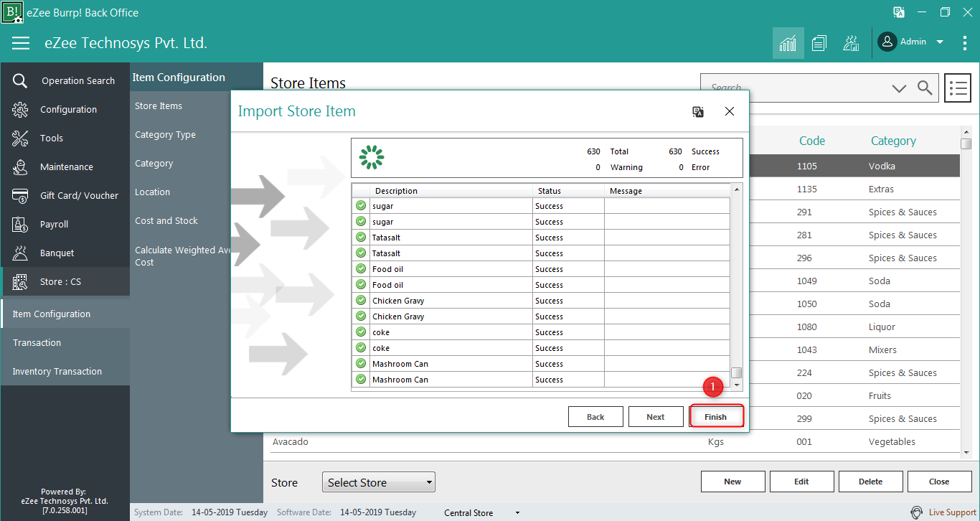Click the Tools wrench icon

coord(20,138)
